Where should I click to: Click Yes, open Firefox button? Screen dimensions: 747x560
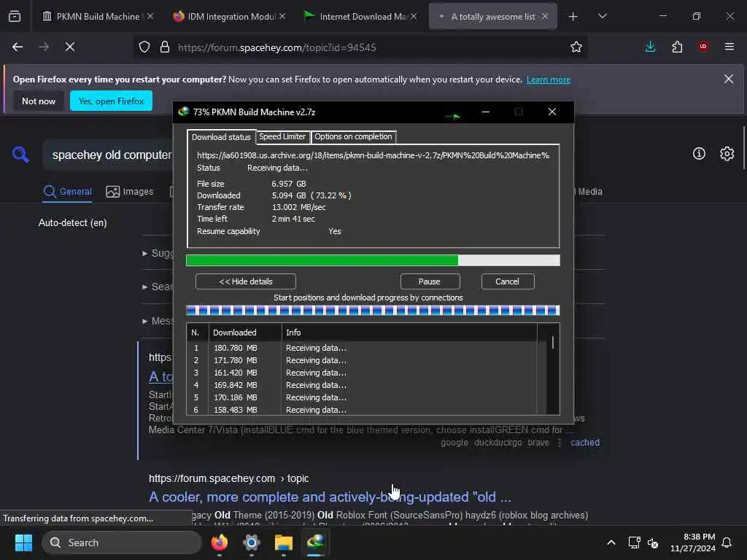coord(111,101)
